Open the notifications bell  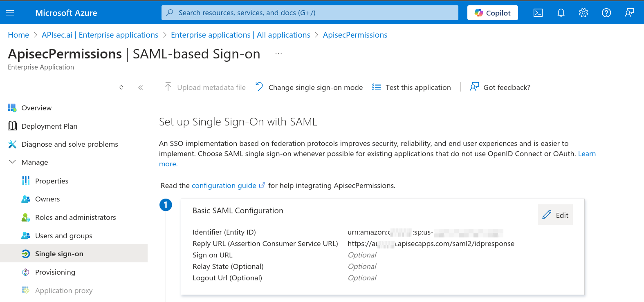pyautogui.click(x=561, y=13)
